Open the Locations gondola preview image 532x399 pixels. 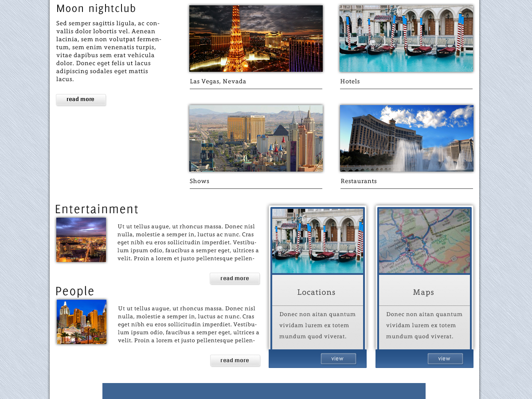click(317, 241)
